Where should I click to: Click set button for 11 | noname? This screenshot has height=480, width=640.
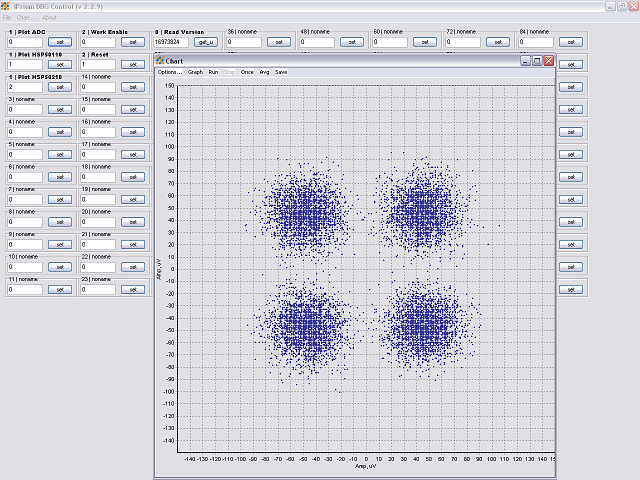[60, 289]
